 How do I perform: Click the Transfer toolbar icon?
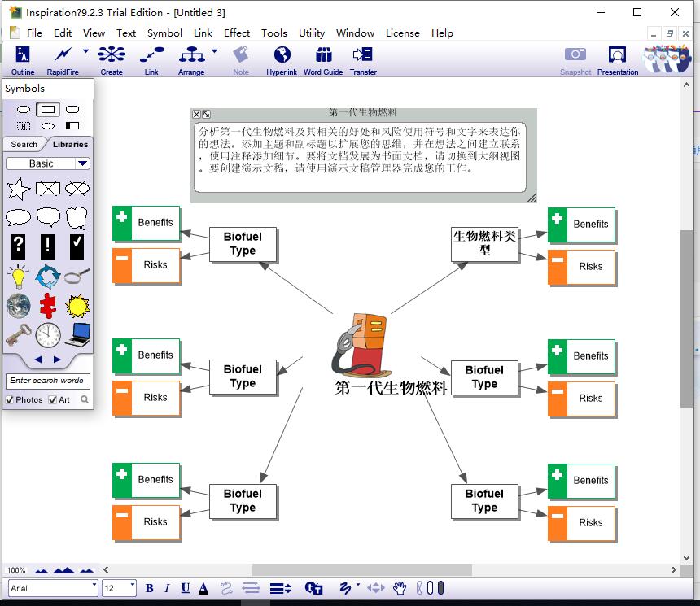(363, 59)
